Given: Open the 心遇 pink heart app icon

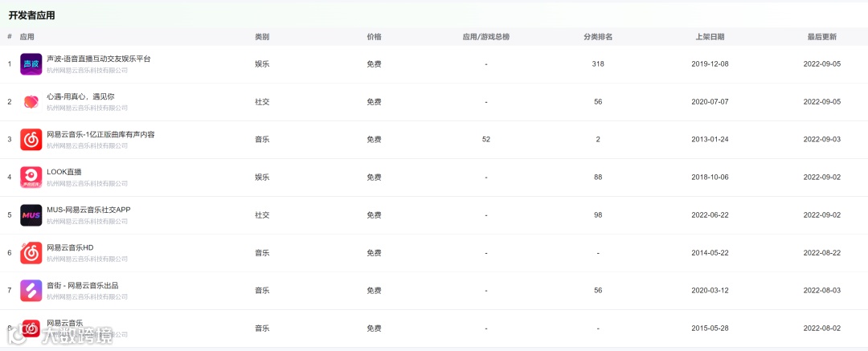Looking at the screenshot, I should point(31,102).
